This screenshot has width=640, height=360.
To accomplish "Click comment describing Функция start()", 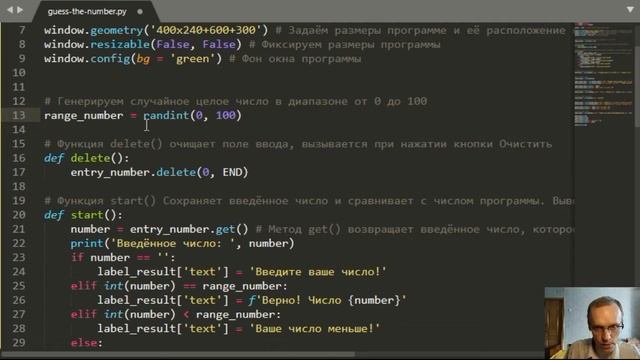I will [309, 201].
